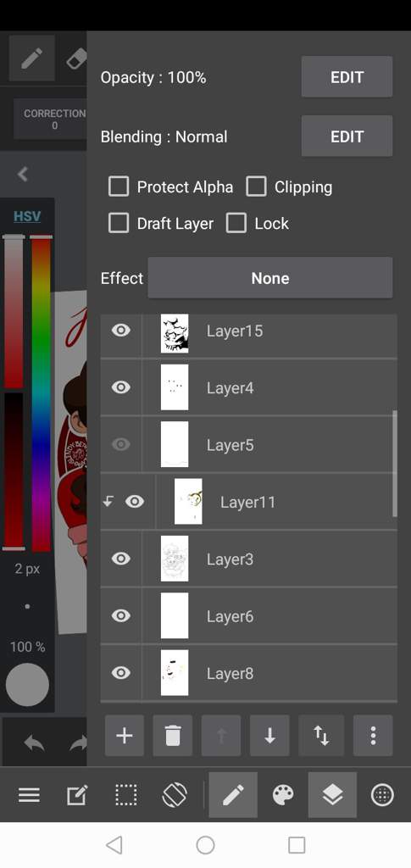
Task: Switch color mode via HSV tab
Action: click(27, 216)
